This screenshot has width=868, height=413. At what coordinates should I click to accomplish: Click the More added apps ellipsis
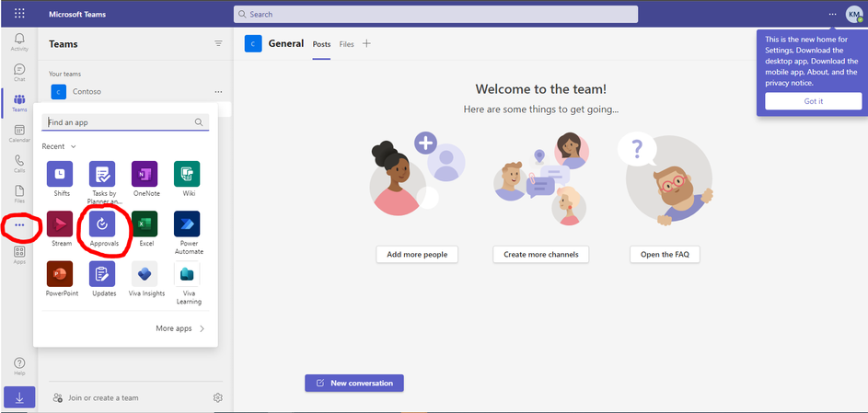point(19,225)
